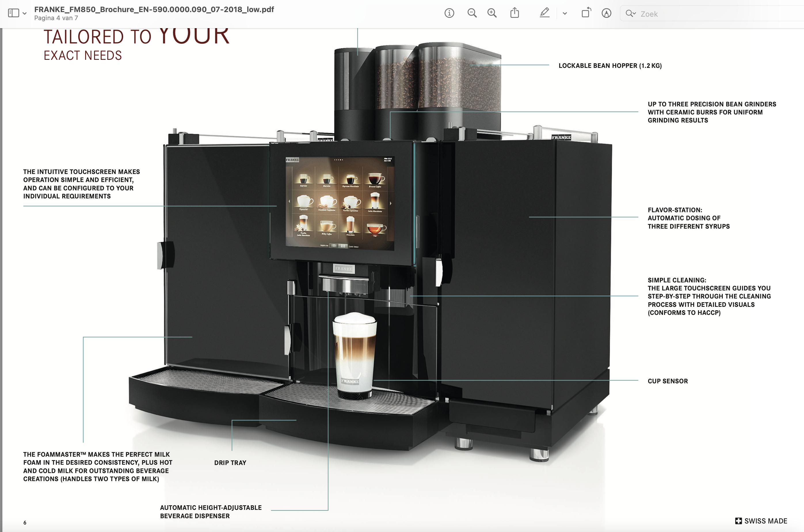The image size is (804, 532).
Task: Open the search options magnifier menu
Action: (x=630, y=14)
